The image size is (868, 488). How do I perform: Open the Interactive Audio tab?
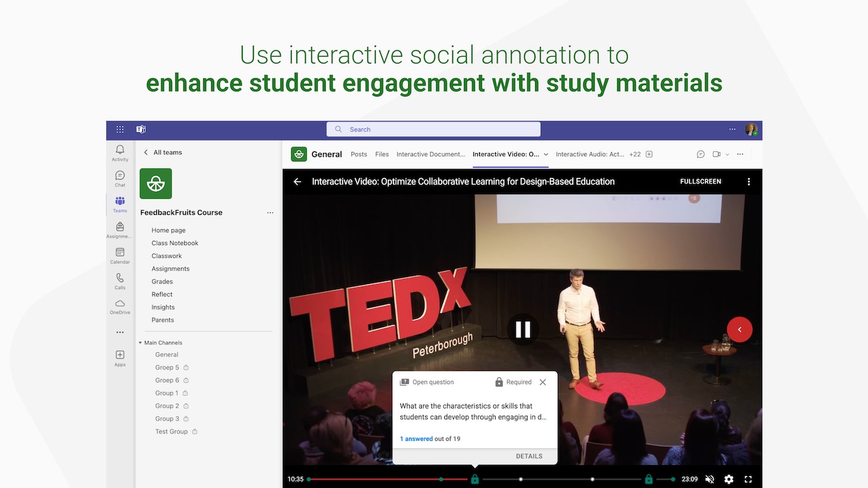click(x=590, y=154)
